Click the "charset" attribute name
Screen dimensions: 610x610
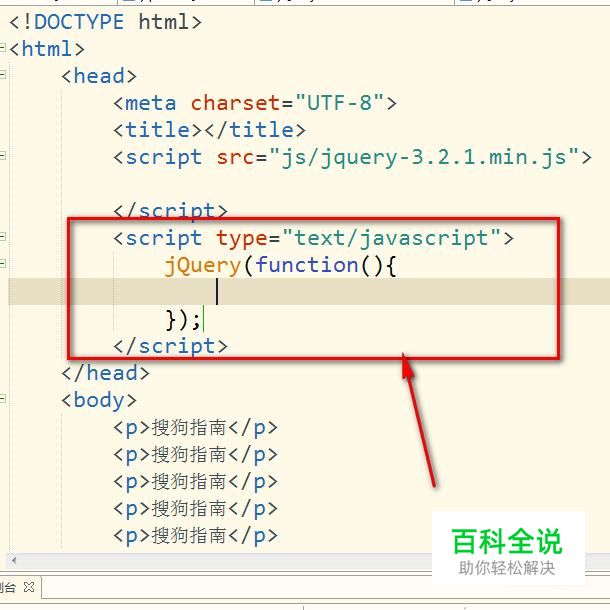coord(235,103)
